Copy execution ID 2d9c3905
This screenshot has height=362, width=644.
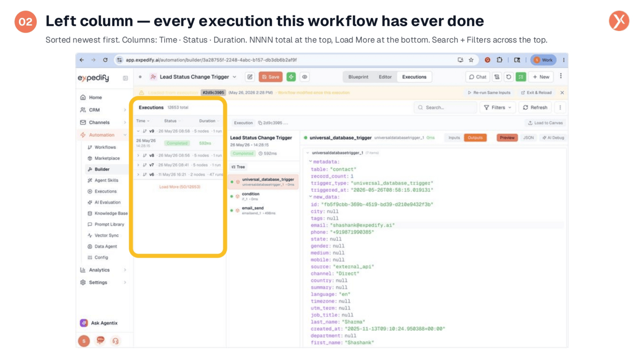[x=260, y=123]
